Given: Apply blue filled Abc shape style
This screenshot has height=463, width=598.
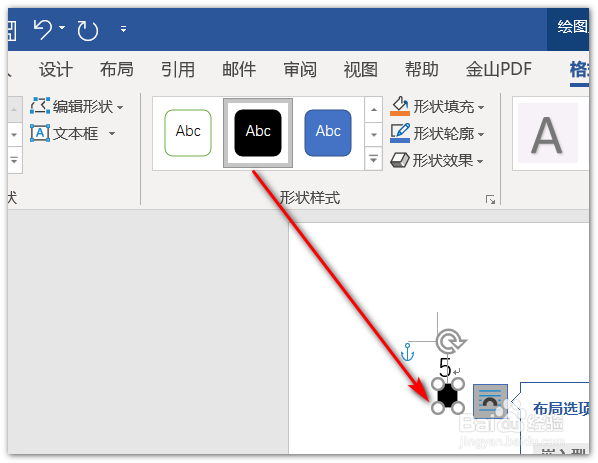Looking at the screenshot, I should point(328,133).
